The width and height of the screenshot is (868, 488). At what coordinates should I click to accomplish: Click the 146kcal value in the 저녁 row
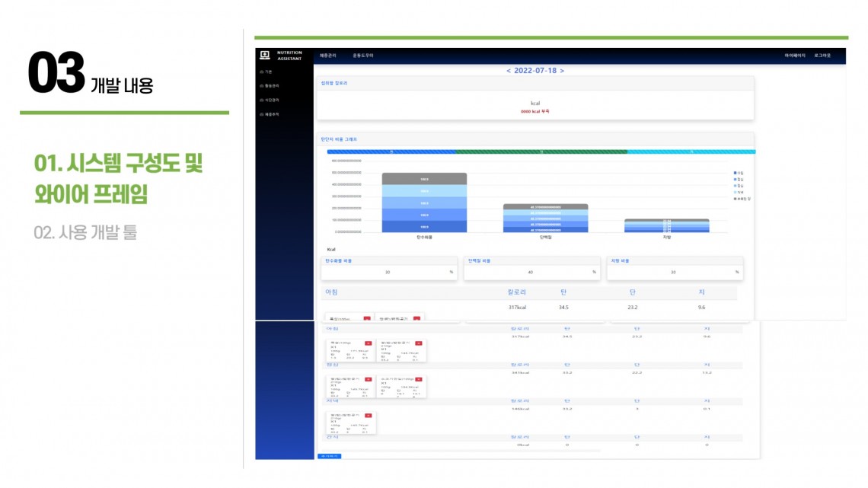(x=520, y=409)
